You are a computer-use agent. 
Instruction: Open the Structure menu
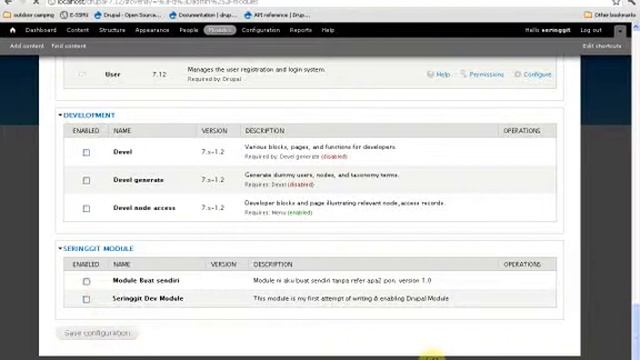112,30
